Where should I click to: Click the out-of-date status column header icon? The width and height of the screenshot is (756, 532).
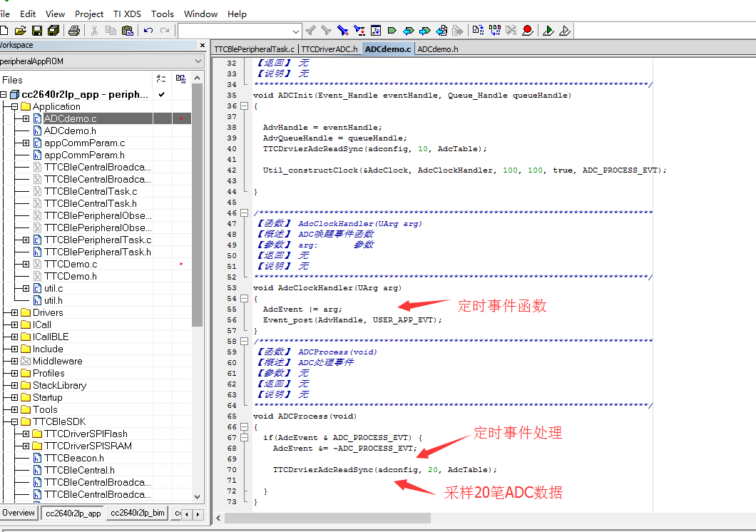click(x=181, y=79)
